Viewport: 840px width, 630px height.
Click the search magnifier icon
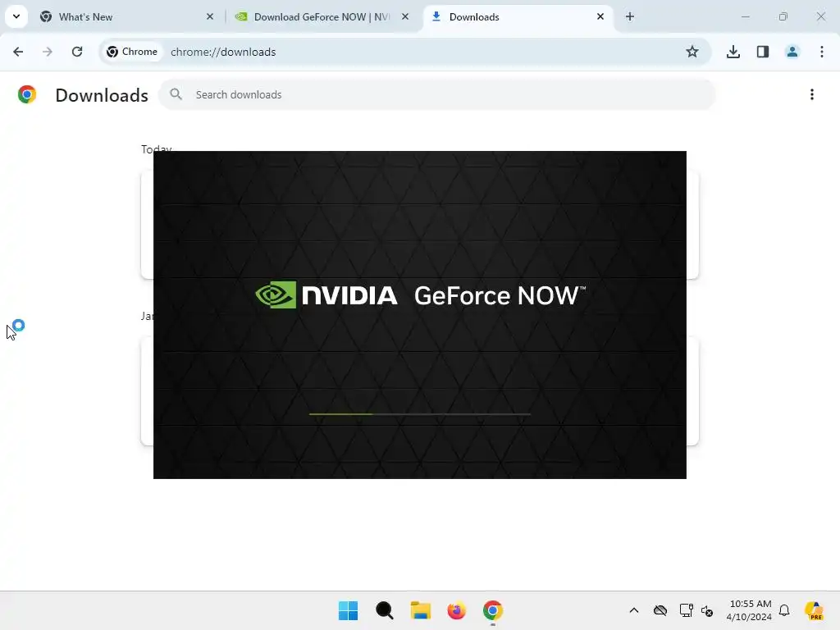176,95
